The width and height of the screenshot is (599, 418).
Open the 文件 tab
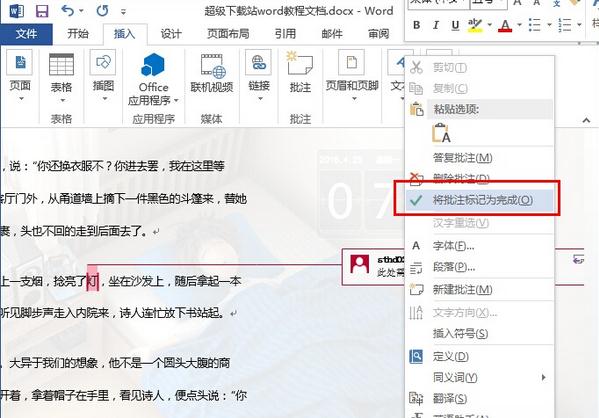[x=26, y=34]
